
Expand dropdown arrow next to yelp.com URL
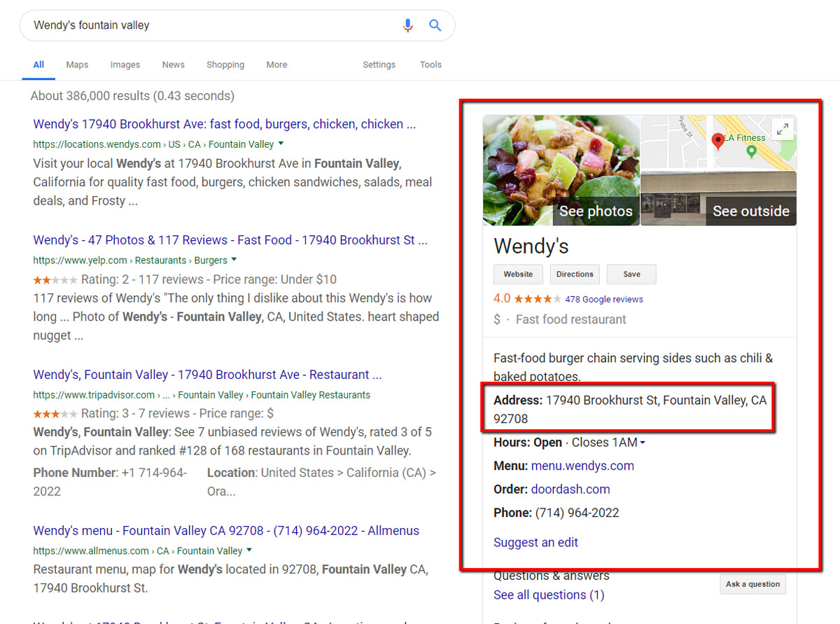234,260
